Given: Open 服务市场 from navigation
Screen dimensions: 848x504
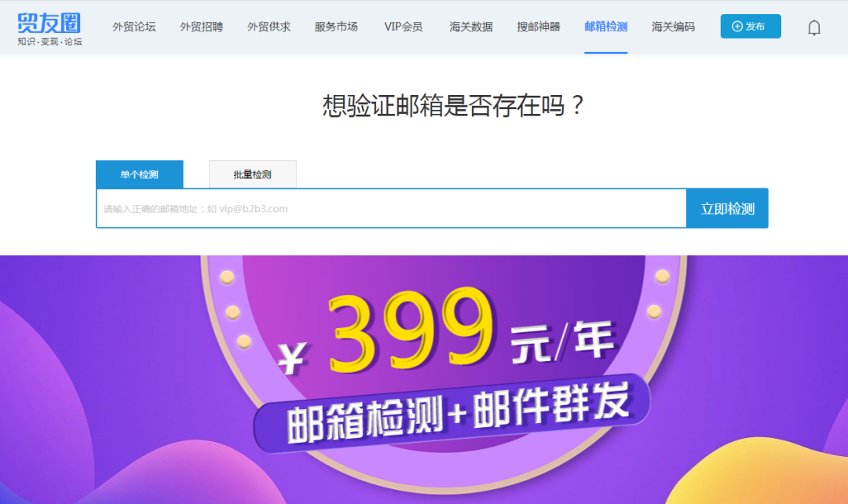Looking at the screenshot, I should 336,27.
